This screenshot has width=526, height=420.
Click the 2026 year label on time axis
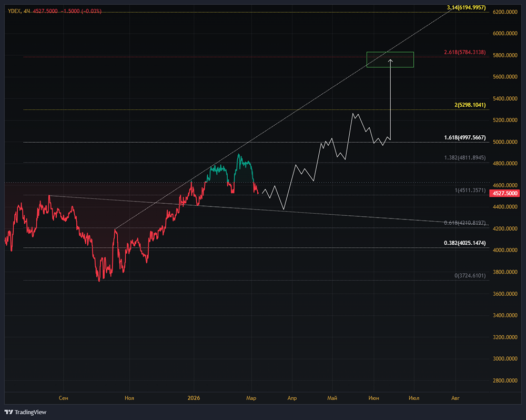click(194, 398)
